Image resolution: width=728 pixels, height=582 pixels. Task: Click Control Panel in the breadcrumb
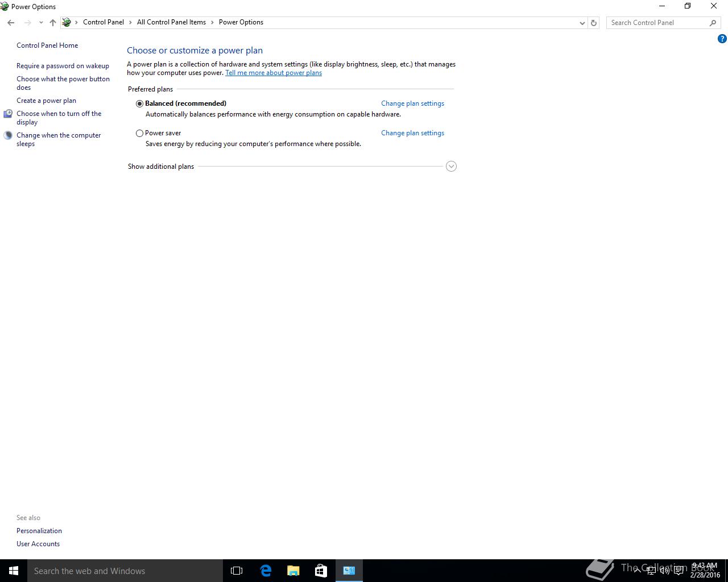tap(104, 22)
